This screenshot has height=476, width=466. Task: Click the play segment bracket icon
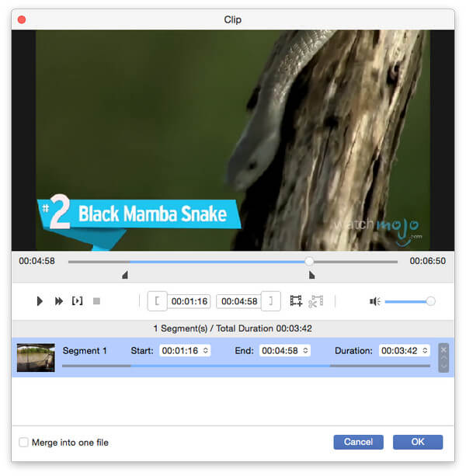[x=77, y=301]
